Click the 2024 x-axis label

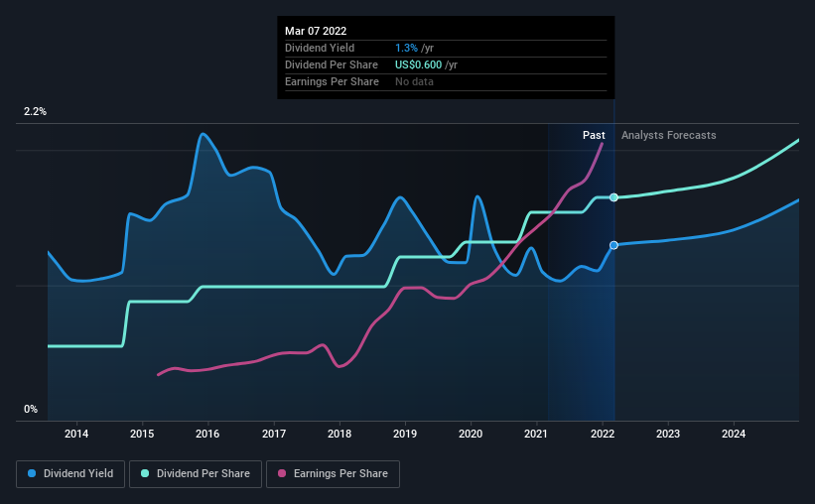[x=734, y=434]
